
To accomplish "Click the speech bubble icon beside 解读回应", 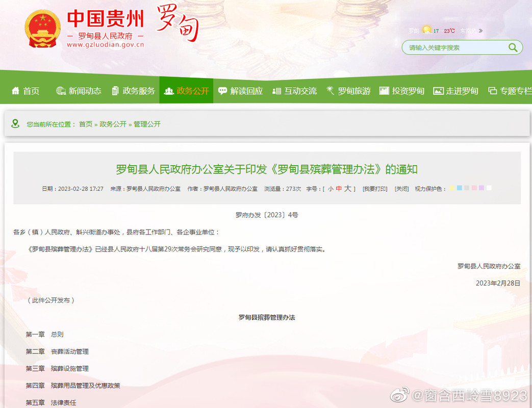I will (x=222, y=91).
